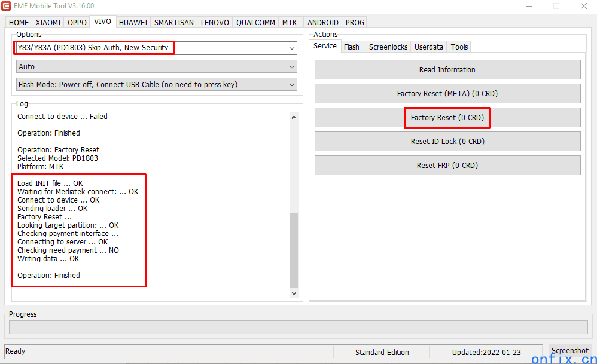
Task: Click Factory Reset (0 CRD) button
Action: click(x=447, y=118)
